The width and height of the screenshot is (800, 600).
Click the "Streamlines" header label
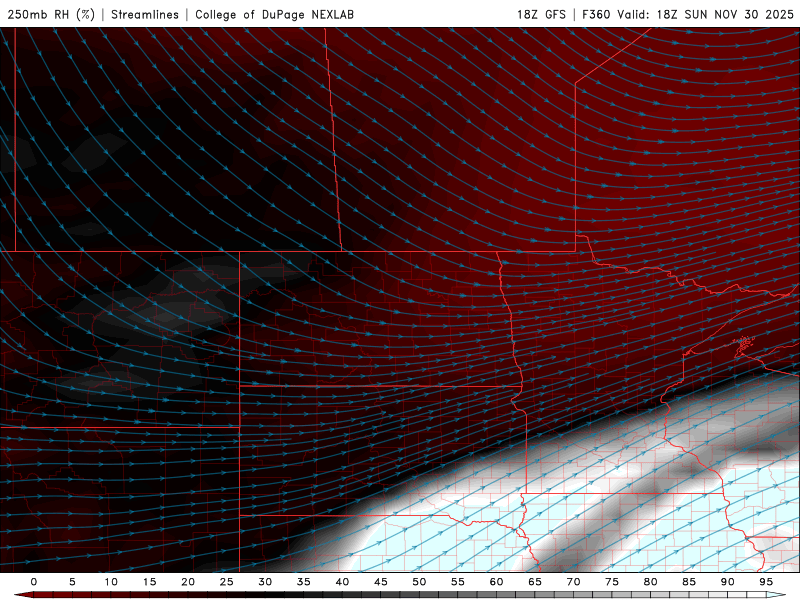145,14
